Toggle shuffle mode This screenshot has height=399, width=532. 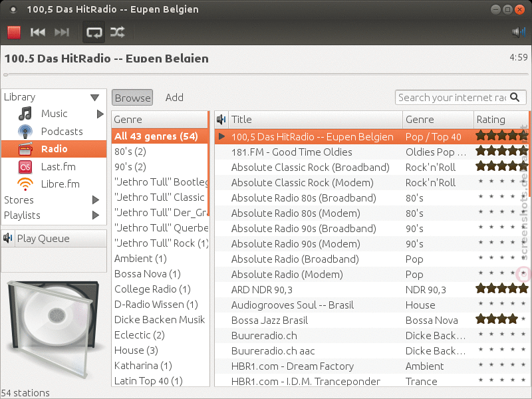pos(118,32)
